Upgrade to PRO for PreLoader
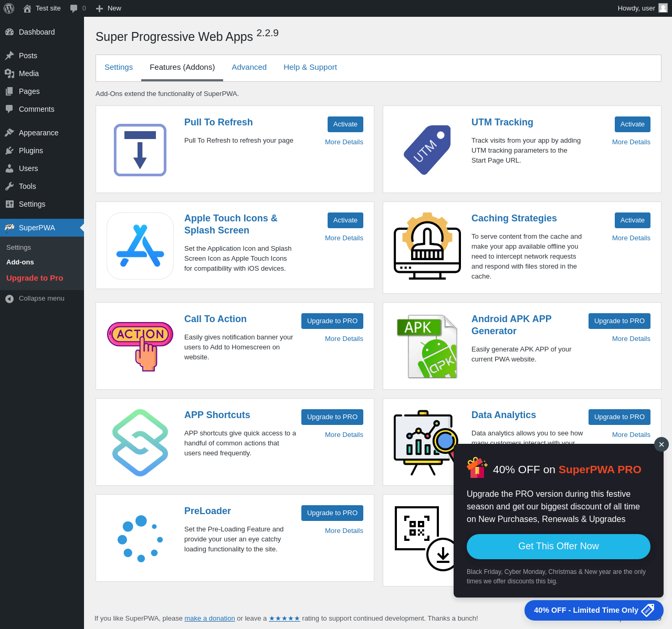Screen dimensions: 672x629 pos(332,513)
